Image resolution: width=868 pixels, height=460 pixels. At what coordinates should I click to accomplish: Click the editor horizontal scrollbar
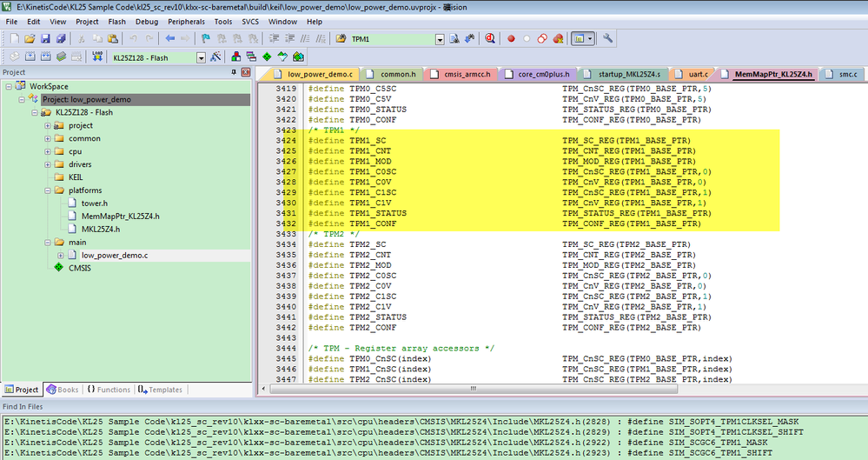(x=474, y=389)
